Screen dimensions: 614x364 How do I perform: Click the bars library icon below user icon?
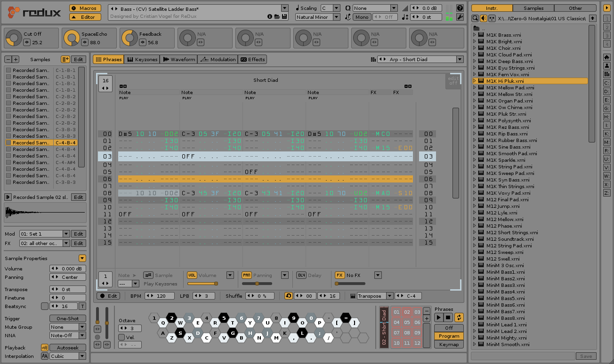(606, 74)
